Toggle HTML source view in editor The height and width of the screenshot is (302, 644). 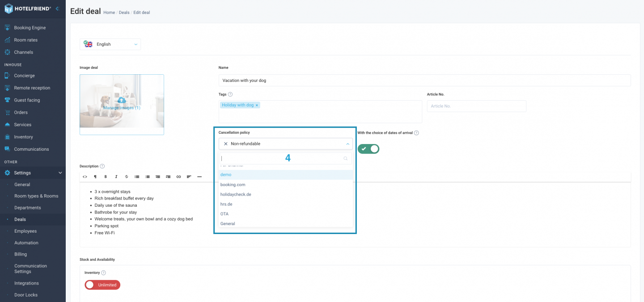pyautogui.click(x=85, y=177)
